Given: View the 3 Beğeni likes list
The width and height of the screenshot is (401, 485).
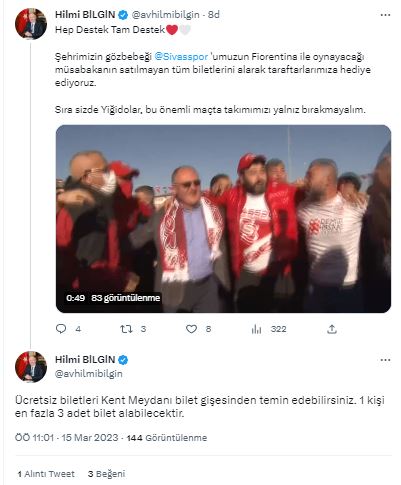Looking at the screenshot, I should 107,474.
